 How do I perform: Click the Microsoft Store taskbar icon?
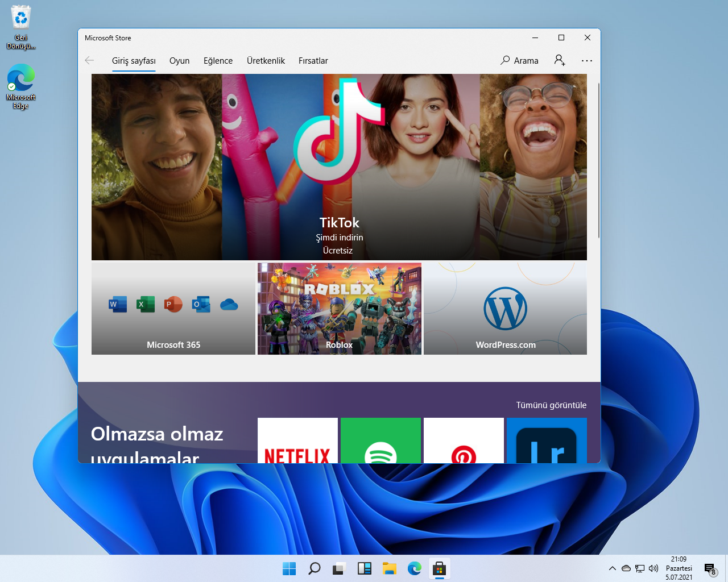coord(439,568)
